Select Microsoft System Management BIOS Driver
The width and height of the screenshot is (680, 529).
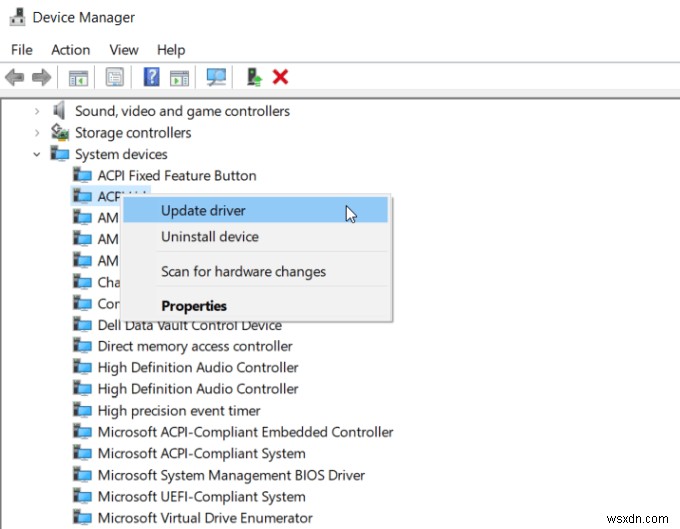pyautogui.click(x=231, y=475)
